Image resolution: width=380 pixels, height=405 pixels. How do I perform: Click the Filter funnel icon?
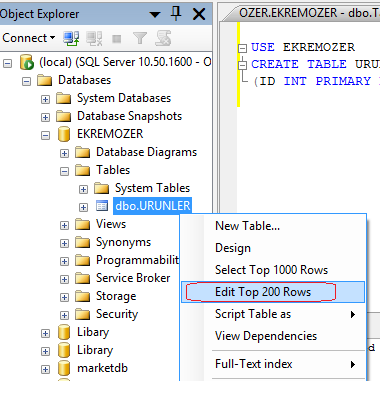[x=140, y=38]
